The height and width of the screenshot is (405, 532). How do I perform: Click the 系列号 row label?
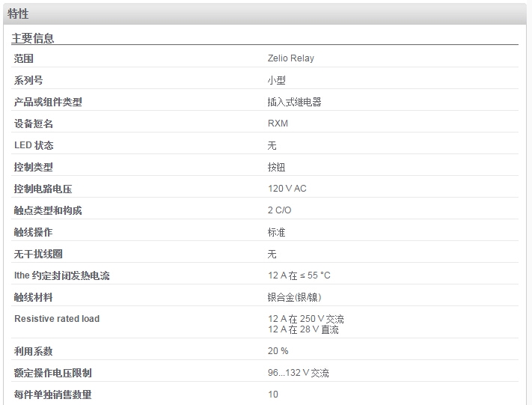28,80
